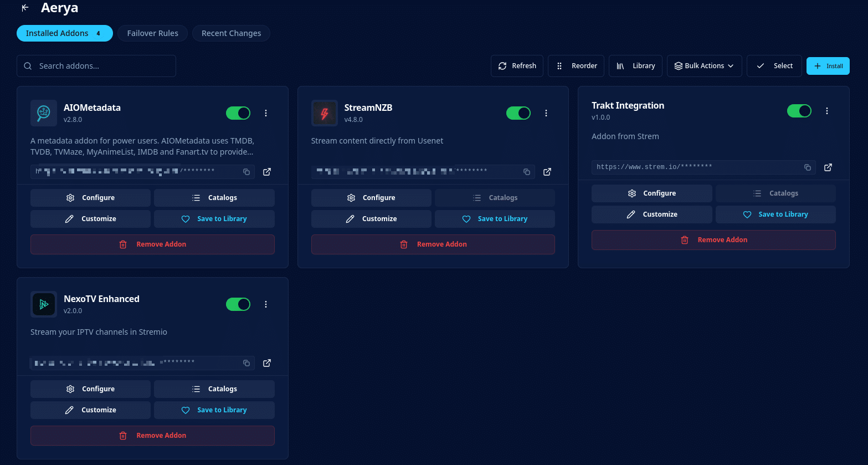
Task: Remove the NexoTV Enhanced addon
Action: (152, 436)
